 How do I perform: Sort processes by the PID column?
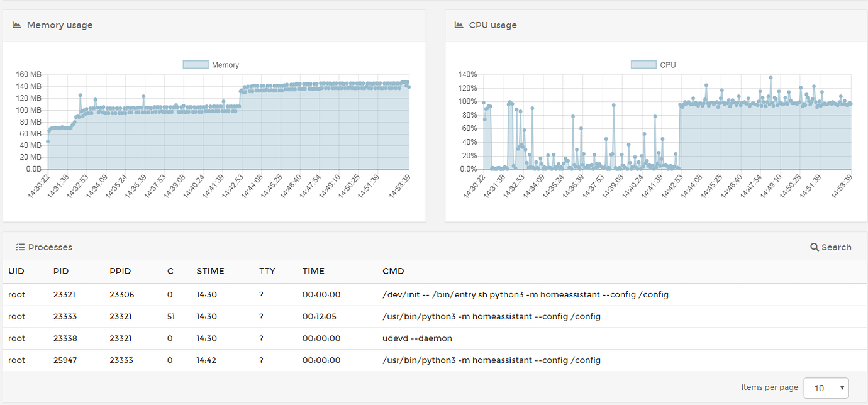click(61, 271)
